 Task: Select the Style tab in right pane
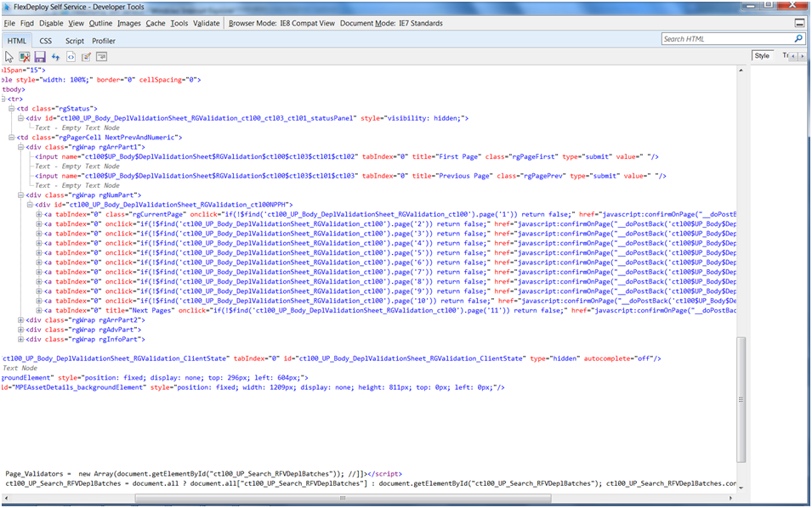(x=762, y=56)
